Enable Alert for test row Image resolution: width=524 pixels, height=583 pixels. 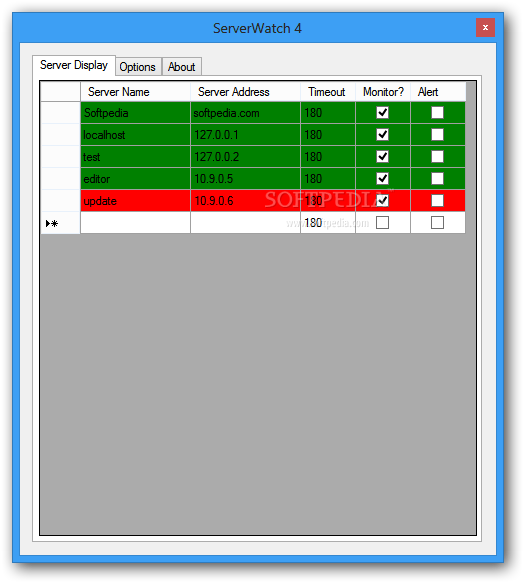click(x=437, y=157)
